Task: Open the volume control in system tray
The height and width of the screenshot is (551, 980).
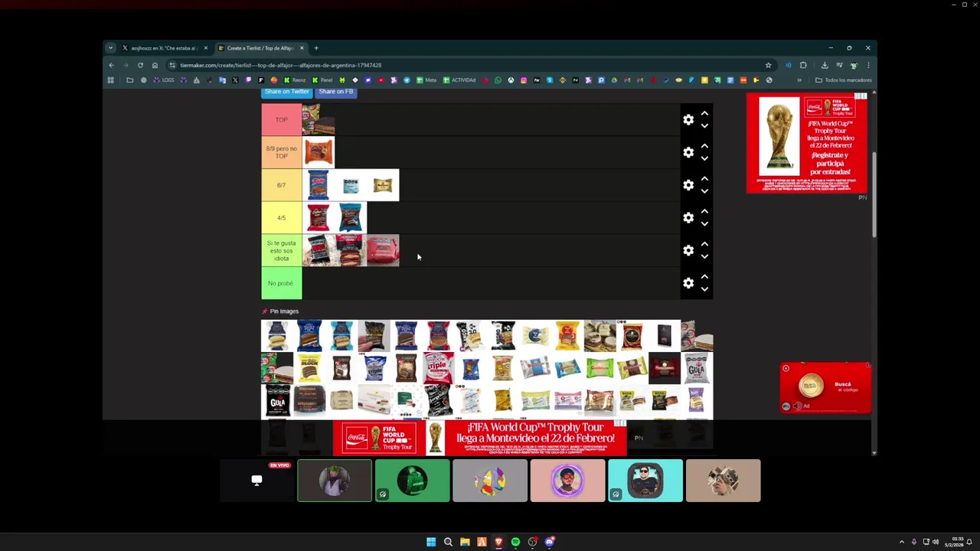Action: (935, 542)
